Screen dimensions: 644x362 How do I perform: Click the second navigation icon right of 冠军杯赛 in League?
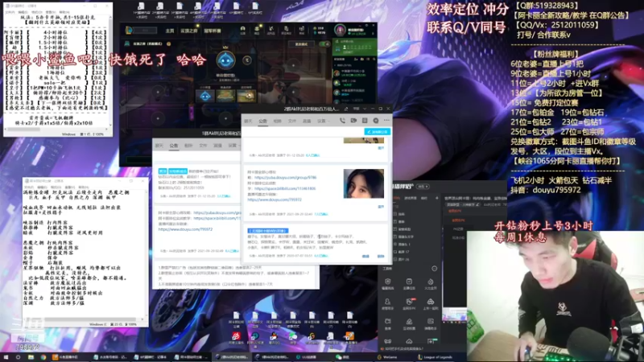257,30
